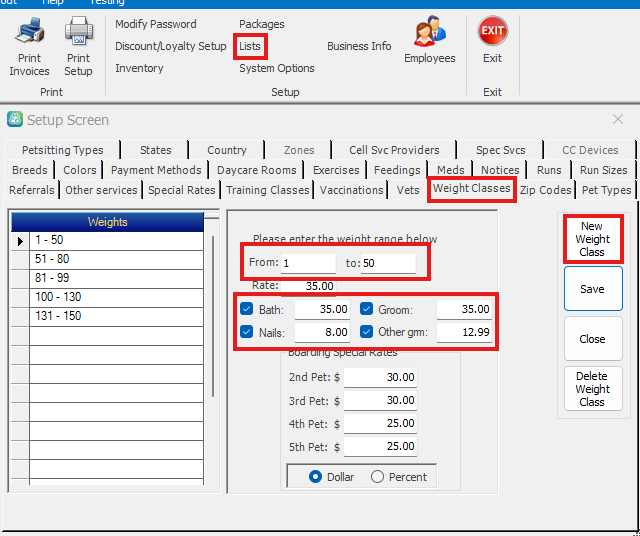Image resolution: width=640 pixels, height=536 pixels.
Task: Disable the Nails checkbox
Action: 247,331
